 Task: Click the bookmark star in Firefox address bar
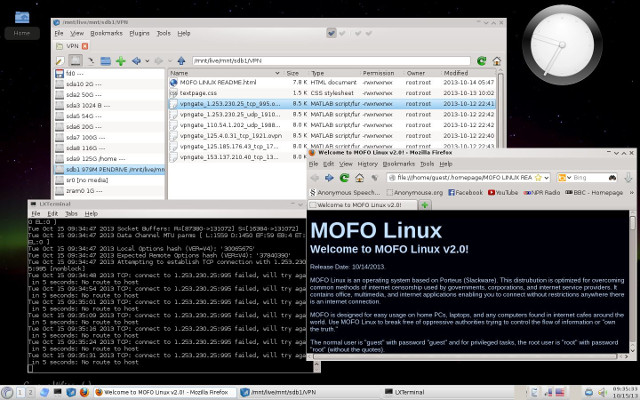click(x=538, y=178)
